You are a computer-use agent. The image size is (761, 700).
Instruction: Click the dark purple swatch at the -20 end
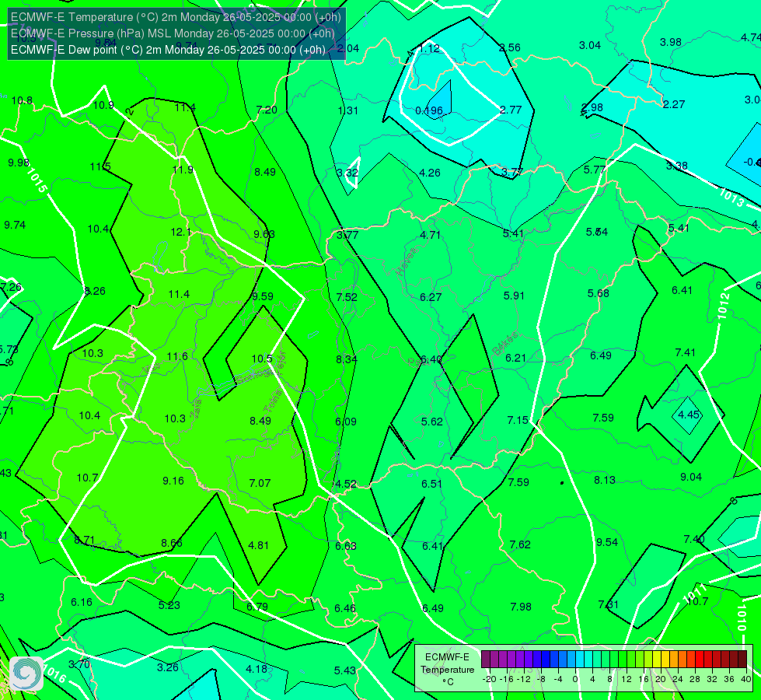click(486, 660)
